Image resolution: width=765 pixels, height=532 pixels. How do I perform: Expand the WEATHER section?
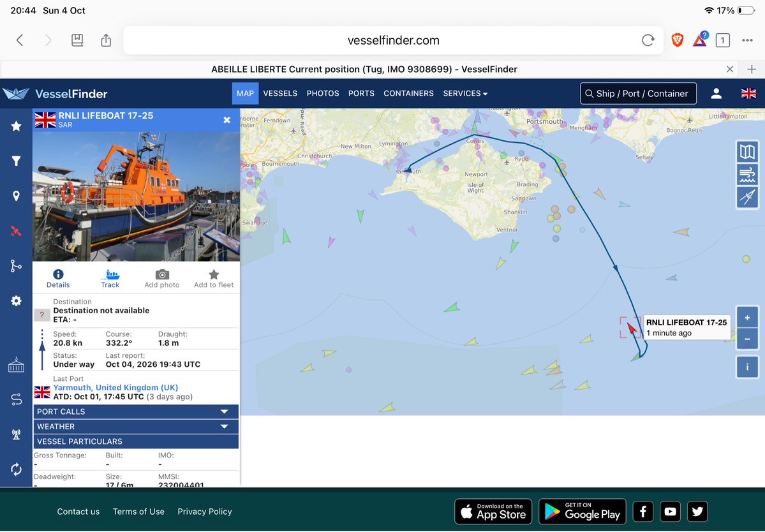[136, 427]
